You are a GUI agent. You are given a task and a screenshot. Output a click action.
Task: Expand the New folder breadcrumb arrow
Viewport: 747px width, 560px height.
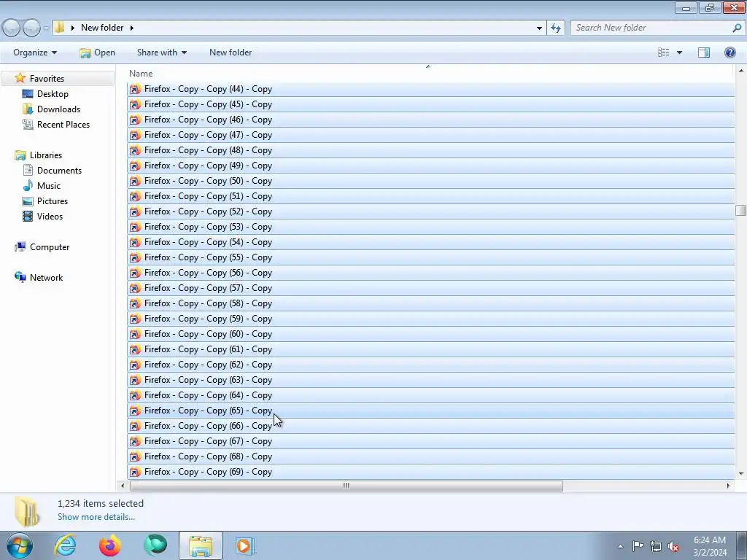pyautogui.click(x=132, y=28)
